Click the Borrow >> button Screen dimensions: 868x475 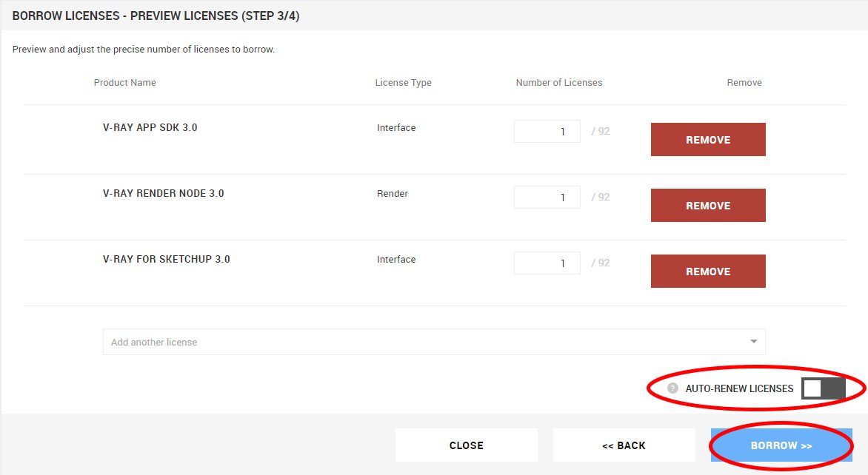point(781,445)
